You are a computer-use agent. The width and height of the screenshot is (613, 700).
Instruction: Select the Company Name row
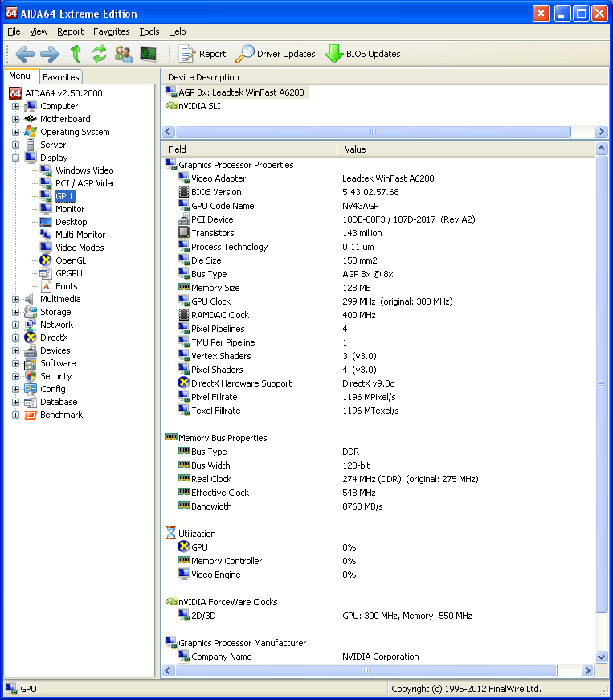pyautogui.click(x=378, y=657)
